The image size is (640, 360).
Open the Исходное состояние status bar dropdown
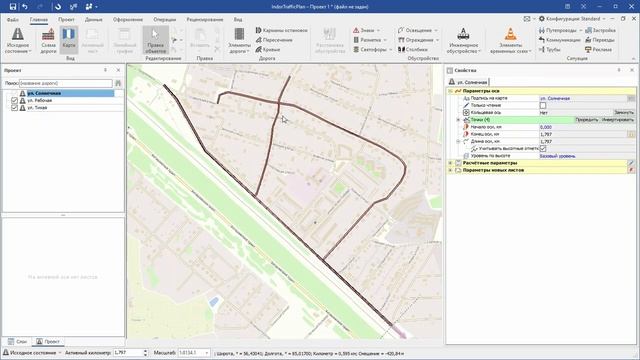(x=32, y=353)
